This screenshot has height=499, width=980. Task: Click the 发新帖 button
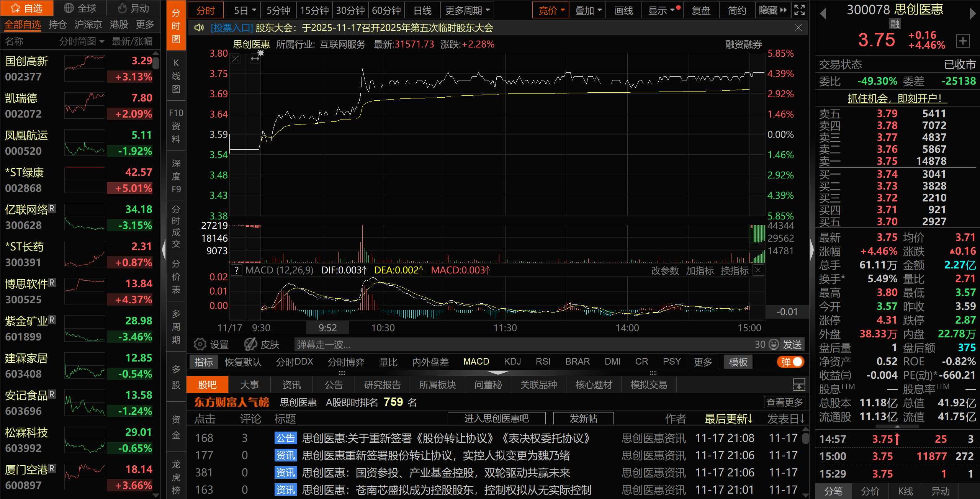[x=583, y=418]
